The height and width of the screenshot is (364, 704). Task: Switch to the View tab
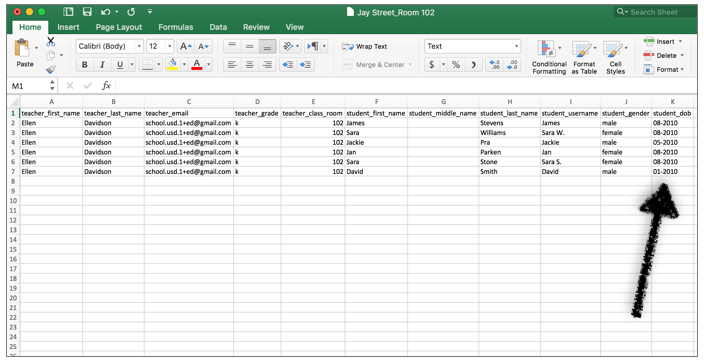point(295,27)
